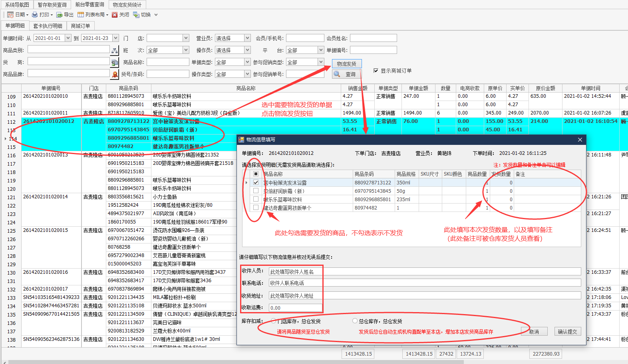628x364 pixels.
Task: Click the 打印 print toolbar icon
Action: pos(35,15)
